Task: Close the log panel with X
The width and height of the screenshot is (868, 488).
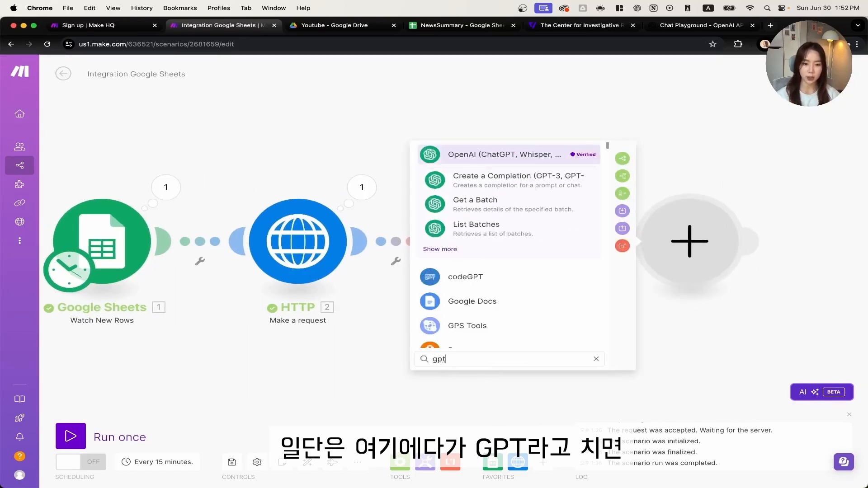Action: (x=849, y=414)
